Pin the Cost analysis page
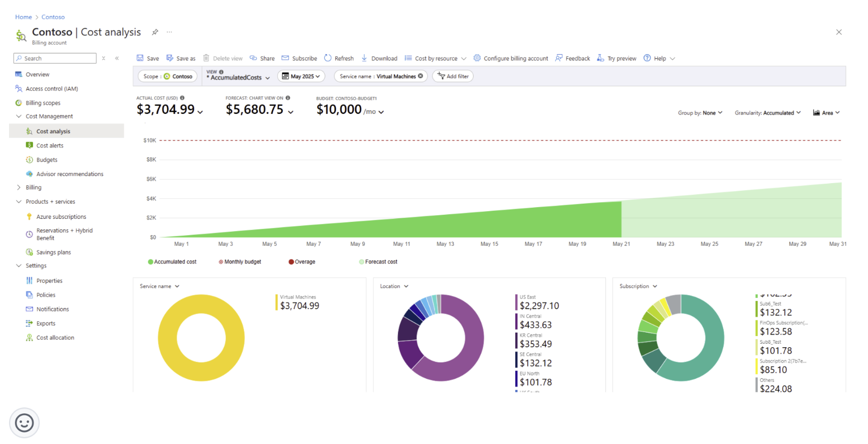This screenshot has width=868, height=444. click(x=155, y=32)
